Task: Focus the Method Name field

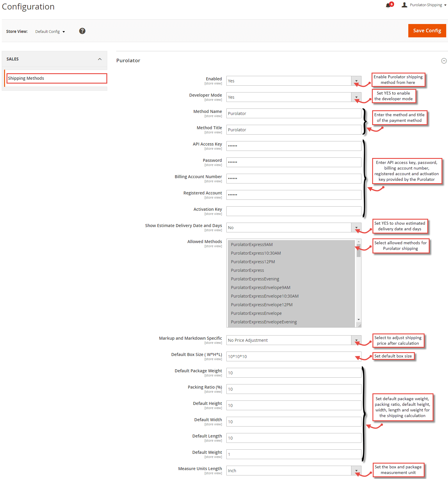Action: (294, 114)
